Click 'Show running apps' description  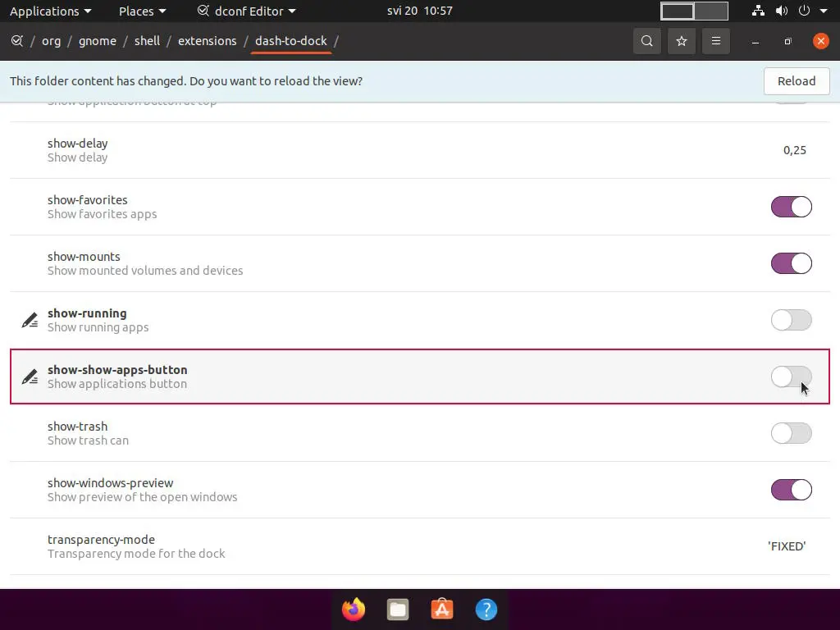[x=98, y=327]
